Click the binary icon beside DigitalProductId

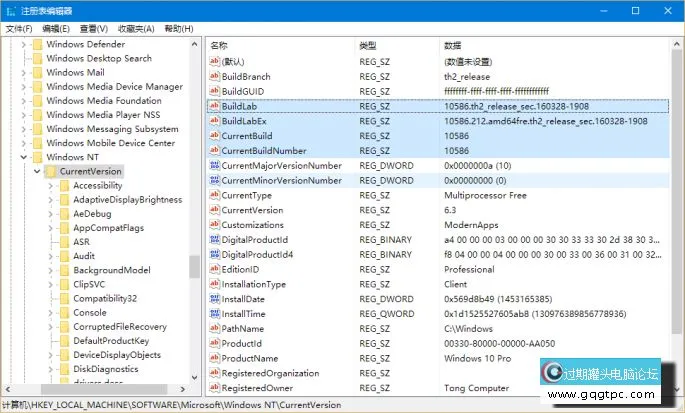coord(213,240)
